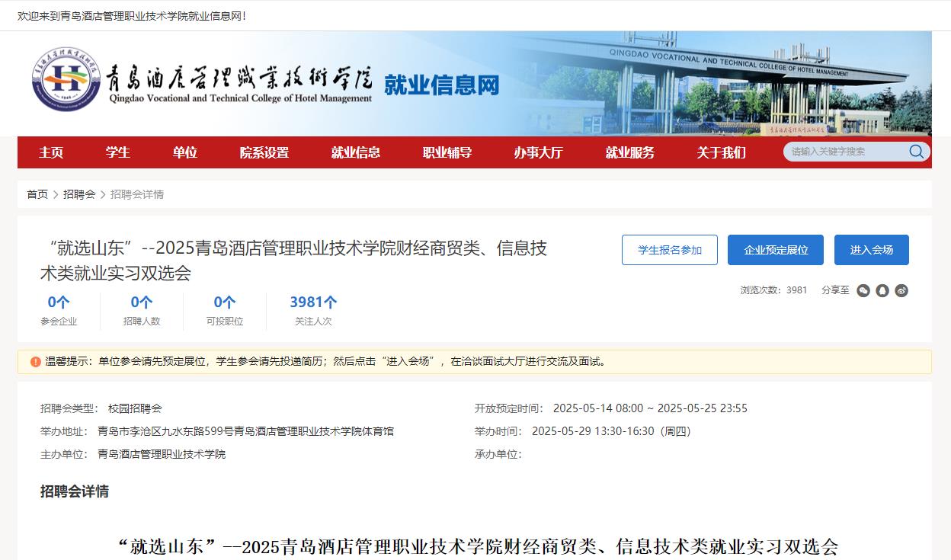Viewport: 951px width, 560px height.
Task: Click the 开放预定时间 label
Action: click(509, 408)
